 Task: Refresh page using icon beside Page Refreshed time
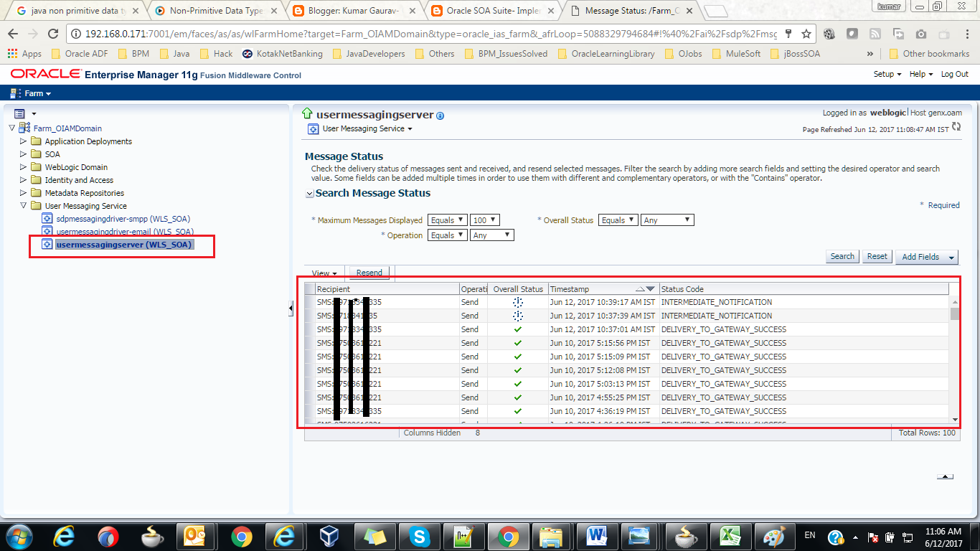(956, 127)
